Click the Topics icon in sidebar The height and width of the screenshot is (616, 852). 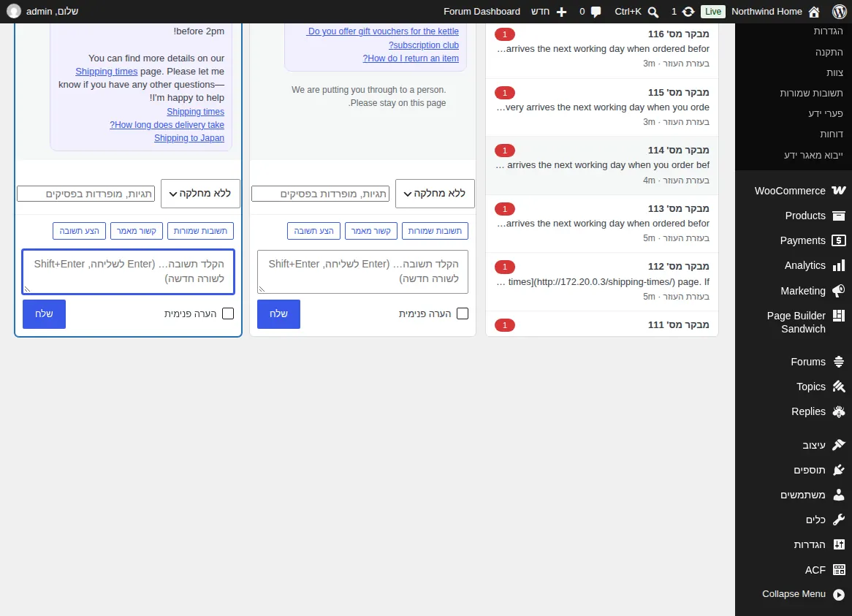click(x=838, y=387)
